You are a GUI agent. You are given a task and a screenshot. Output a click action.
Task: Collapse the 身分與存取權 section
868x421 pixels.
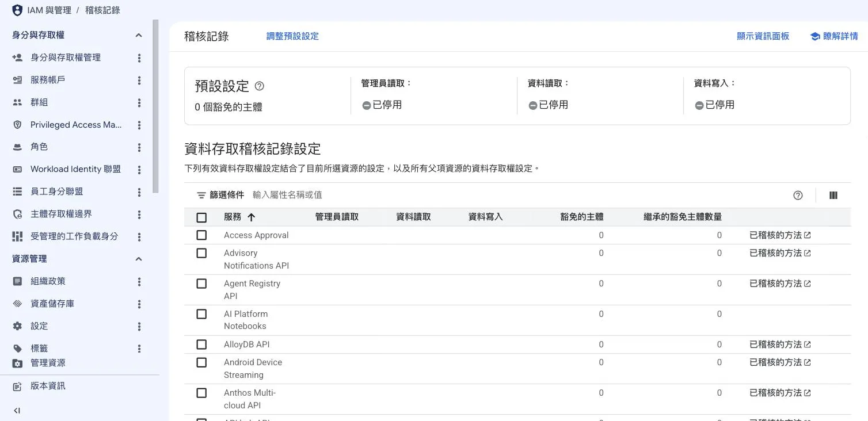139,35
